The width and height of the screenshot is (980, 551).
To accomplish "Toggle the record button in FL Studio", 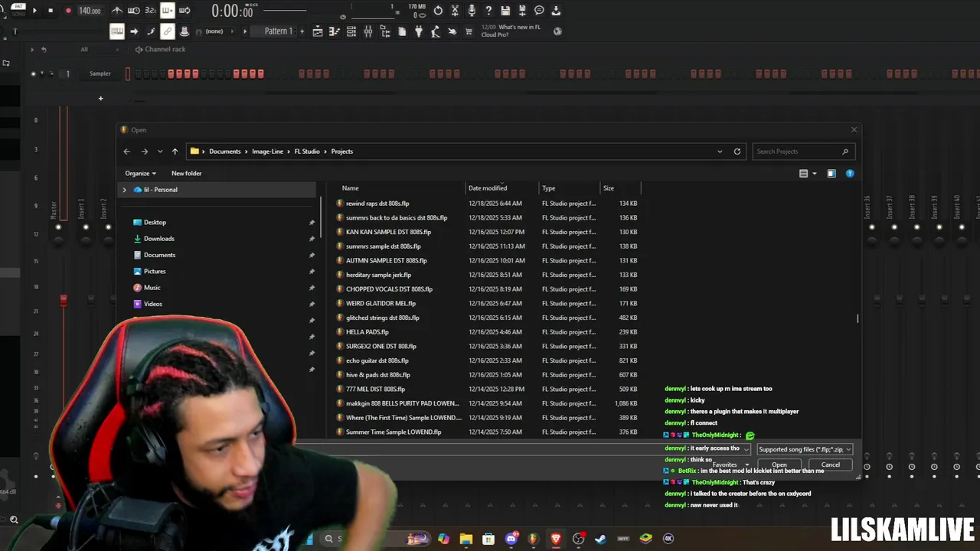I will point(67,10).
